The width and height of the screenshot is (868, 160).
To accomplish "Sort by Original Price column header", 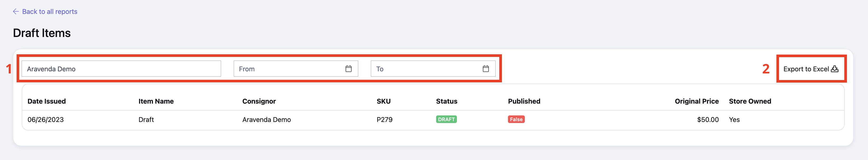I will click(x=696, y=101).
